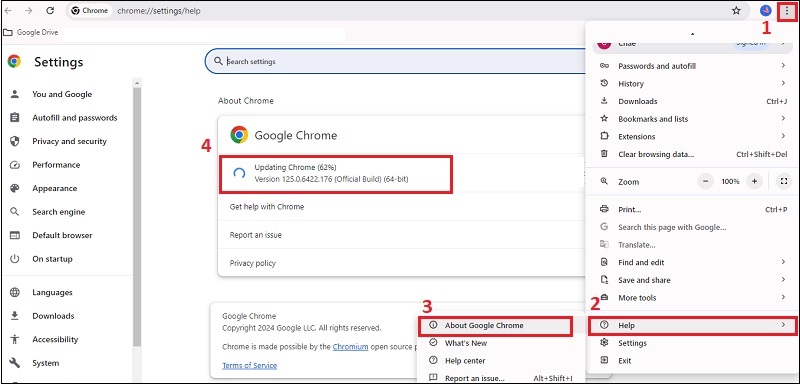Click the Downloads arrow icon in Chrome menu
The image size is (800, 384).
pos(605,101)
